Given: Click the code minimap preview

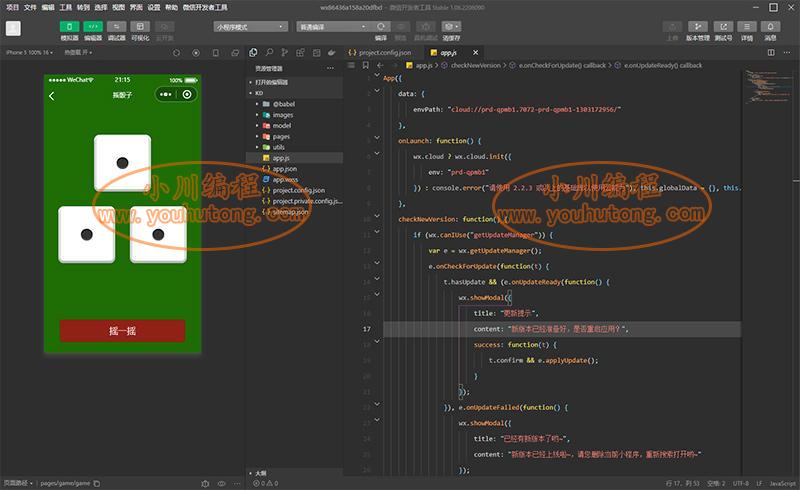Looking at the screenshot, I should tap(769, 86).
